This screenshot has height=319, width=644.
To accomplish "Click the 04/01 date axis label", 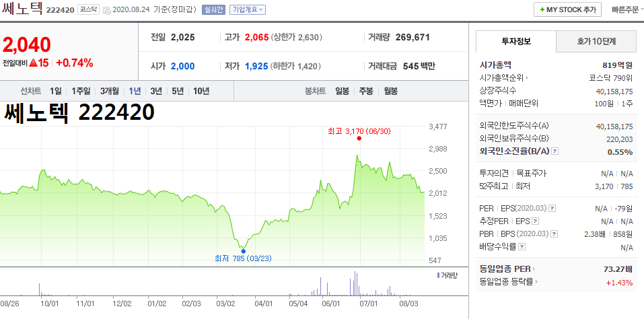I will coord(263,305).
